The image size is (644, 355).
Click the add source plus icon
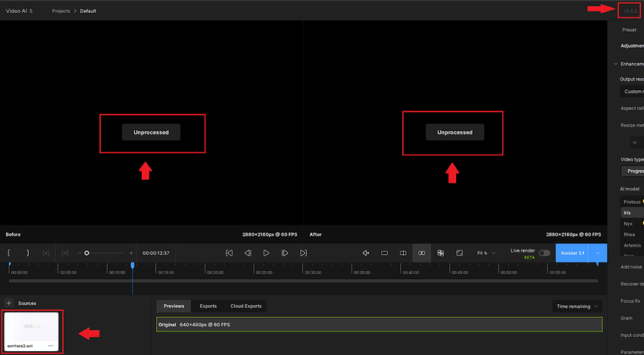(9, 303)
